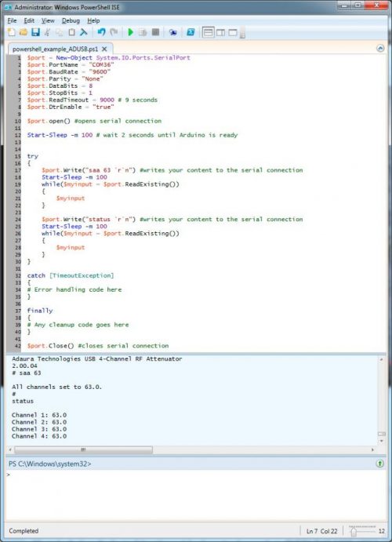
Task: Click the $port.Close() line 42
Action: [x=98, y=346]
